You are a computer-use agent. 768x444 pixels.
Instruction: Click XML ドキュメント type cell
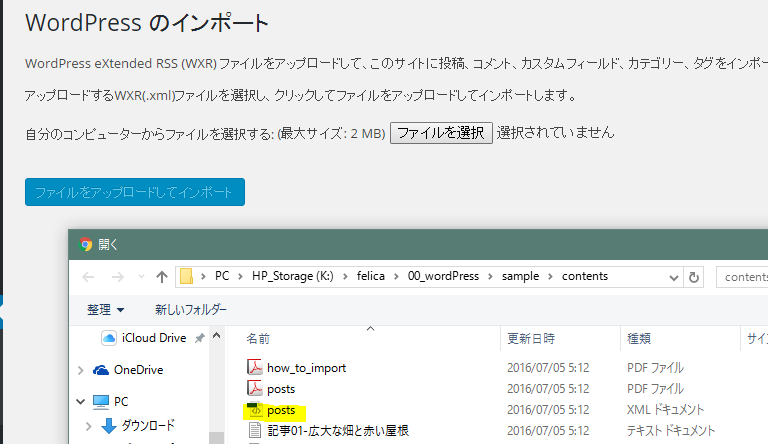[x=665, y=410]
